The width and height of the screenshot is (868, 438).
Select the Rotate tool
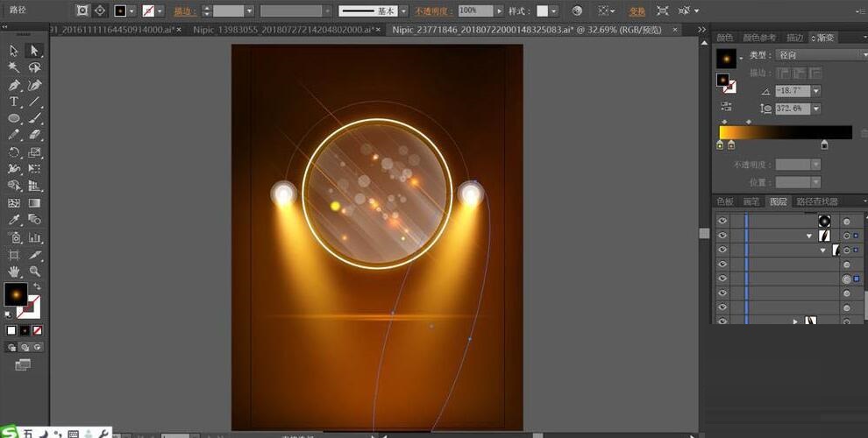tap(14, 152)
